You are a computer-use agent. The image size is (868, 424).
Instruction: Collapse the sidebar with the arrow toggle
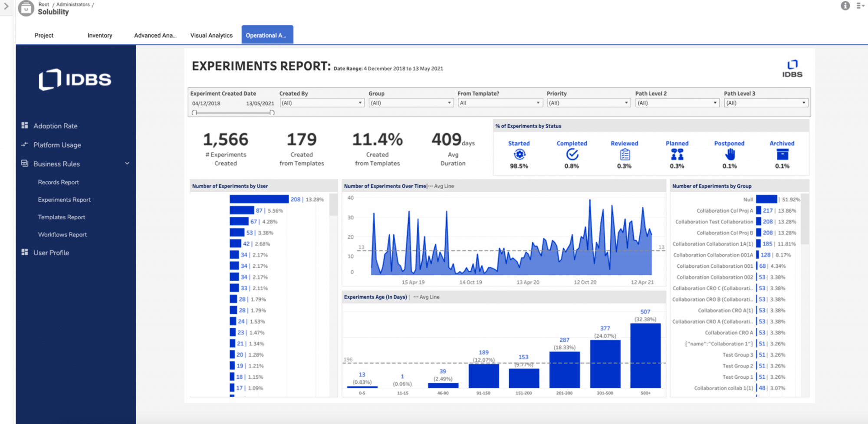tap(6, 6)
